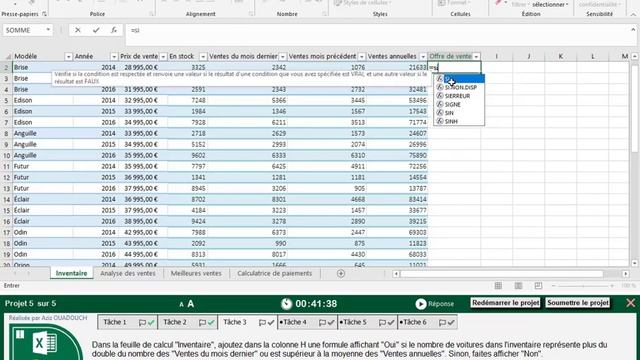Choose SIN from the autocomplete list

click(x=459, y=113)
